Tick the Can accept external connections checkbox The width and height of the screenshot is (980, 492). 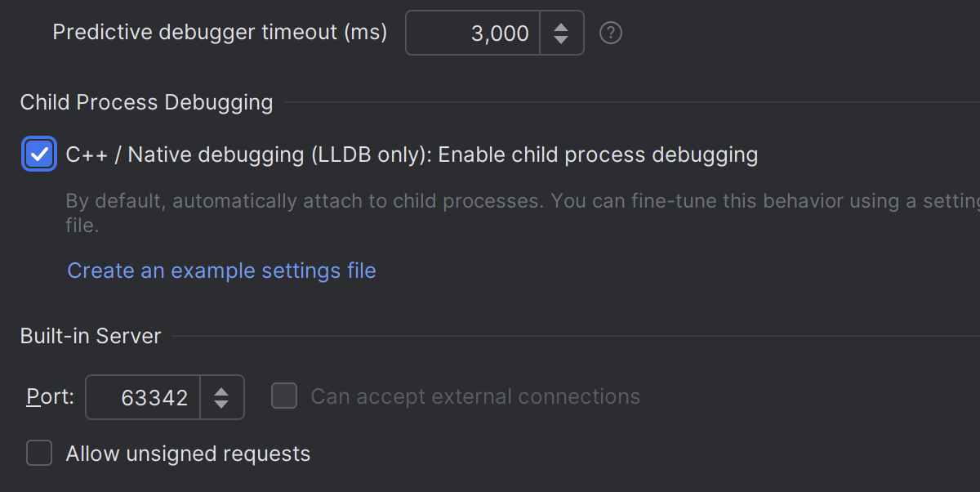(x=284, y=396)
